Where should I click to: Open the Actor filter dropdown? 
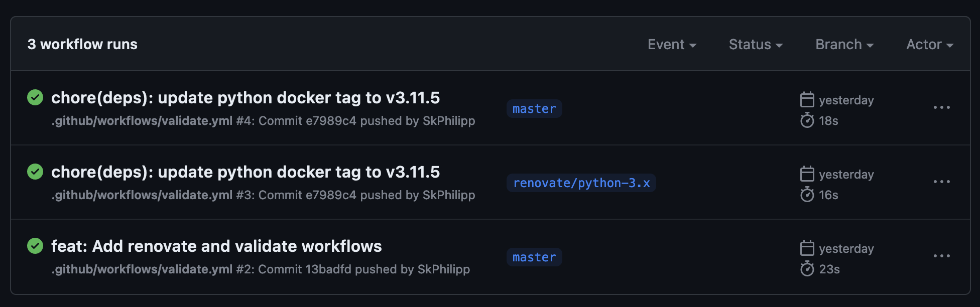click(x=929, y=44)
